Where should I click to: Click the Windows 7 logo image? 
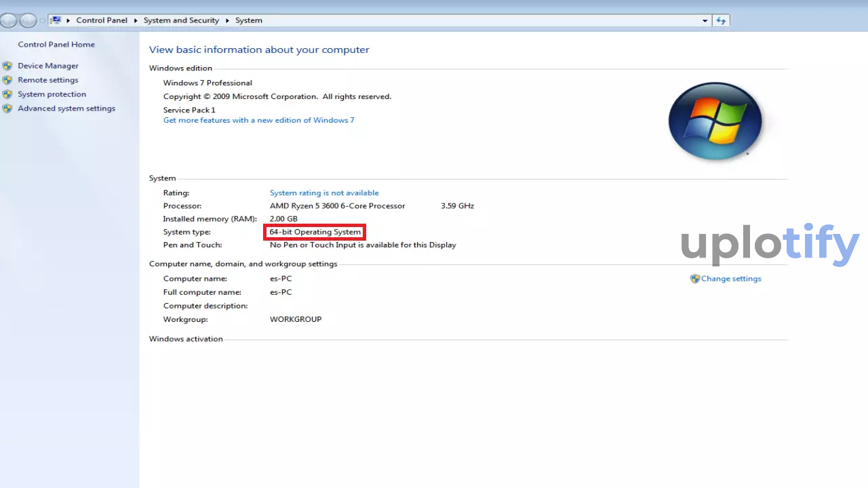(x=715, y=121)
